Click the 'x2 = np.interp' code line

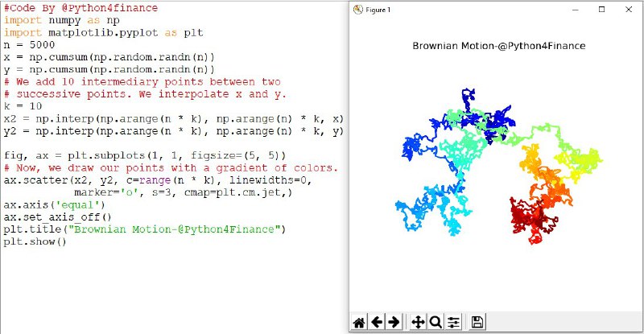point(174,119)
